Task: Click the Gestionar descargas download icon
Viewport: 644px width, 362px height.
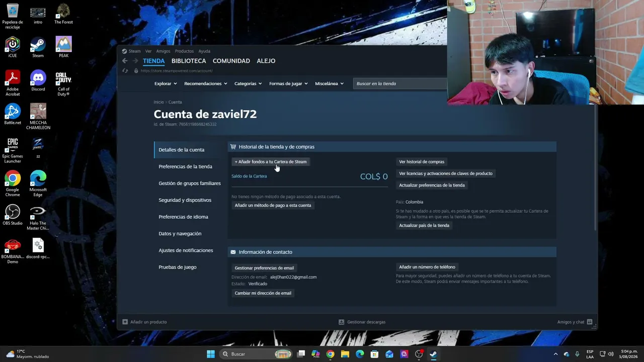Action: coord(341,322)
